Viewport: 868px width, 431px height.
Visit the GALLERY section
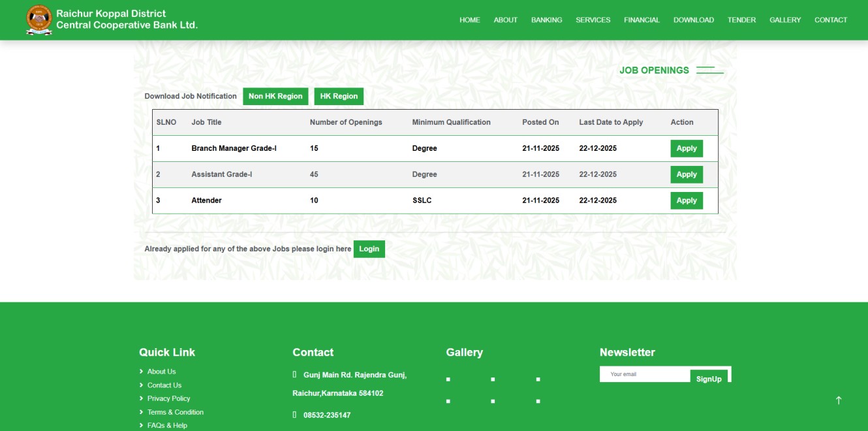[x=784, y=20]
